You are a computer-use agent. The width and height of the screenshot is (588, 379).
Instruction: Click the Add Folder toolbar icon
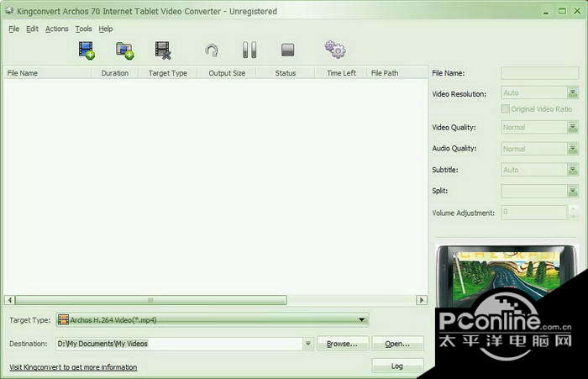pos(125,50)
